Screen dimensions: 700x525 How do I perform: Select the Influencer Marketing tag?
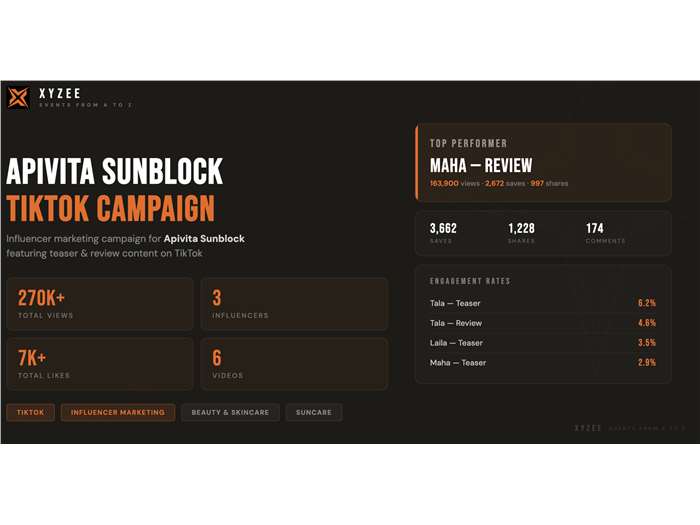click(x=118, y=412)
